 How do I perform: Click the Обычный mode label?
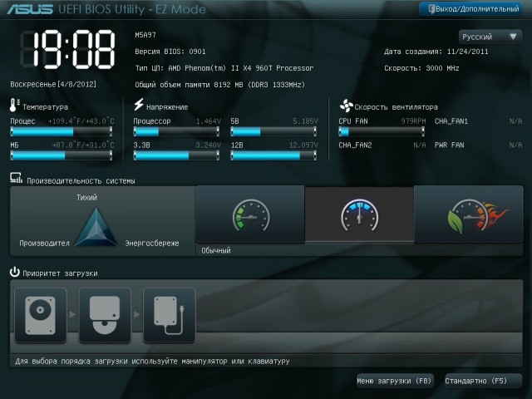[x=216, y=250]
